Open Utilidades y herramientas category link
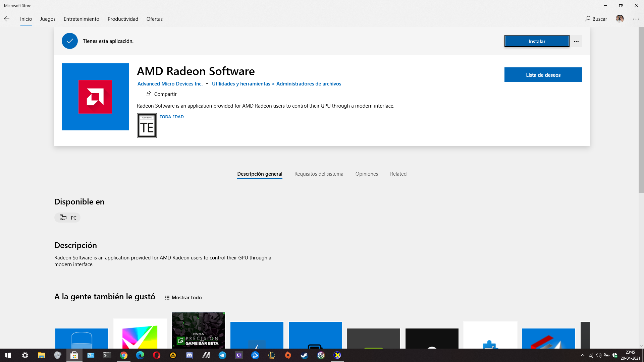Viewport: 644px width, 362px height. tap(241, 84)
